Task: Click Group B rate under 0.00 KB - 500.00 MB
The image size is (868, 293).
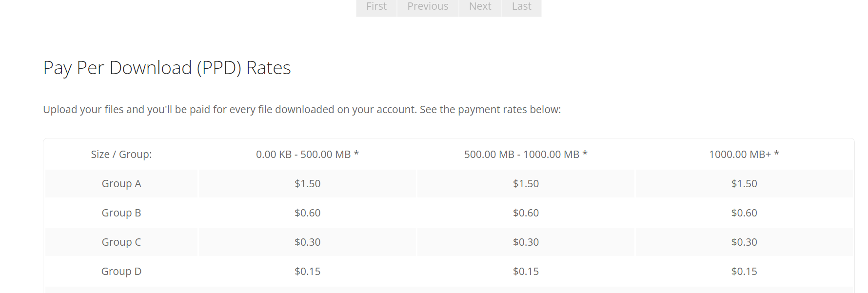Action: click(x=307, y=213)
